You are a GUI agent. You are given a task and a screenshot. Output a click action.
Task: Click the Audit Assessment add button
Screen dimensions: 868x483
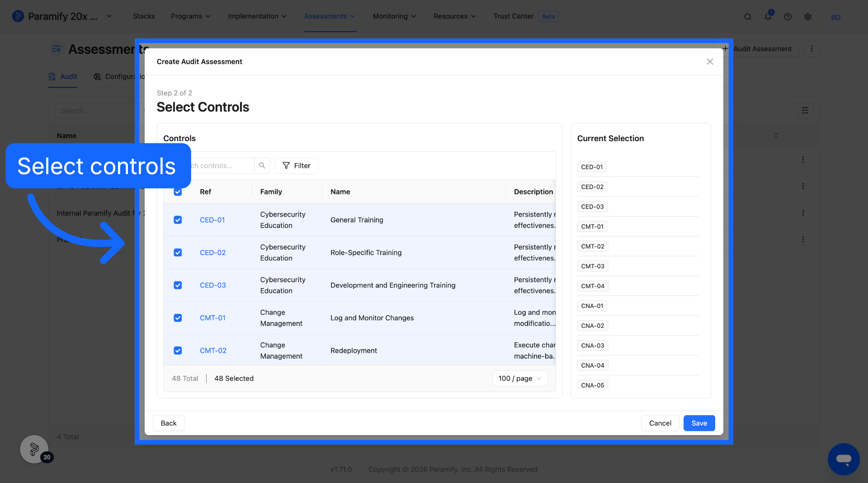757,49
